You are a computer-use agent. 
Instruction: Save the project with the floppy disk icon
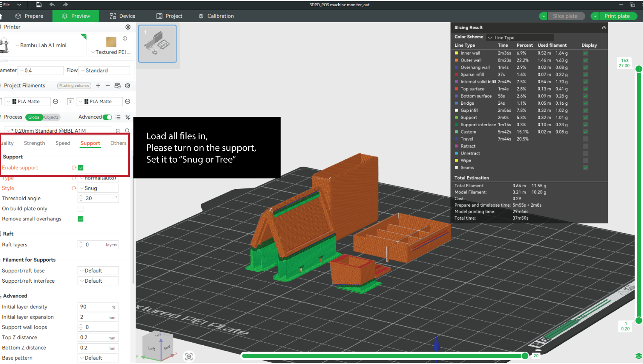[x=39, y=5]
